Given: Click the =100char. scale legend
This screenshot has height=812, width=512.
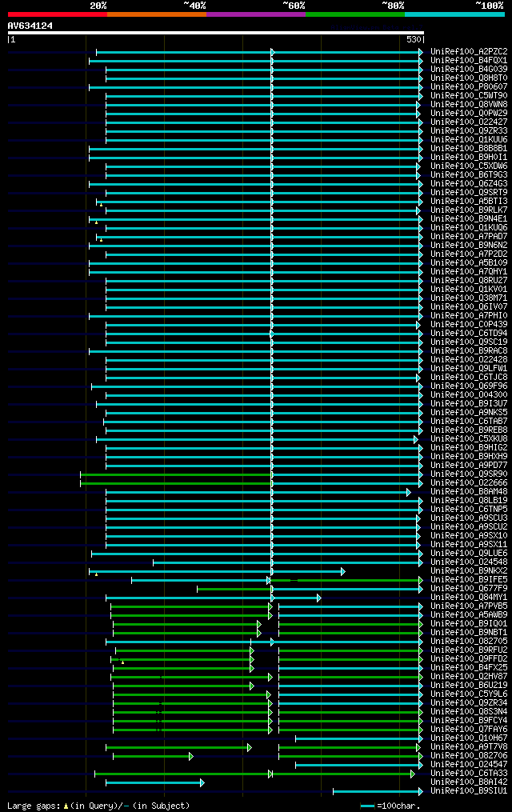Looking at the screenshot, I should 390,806.
